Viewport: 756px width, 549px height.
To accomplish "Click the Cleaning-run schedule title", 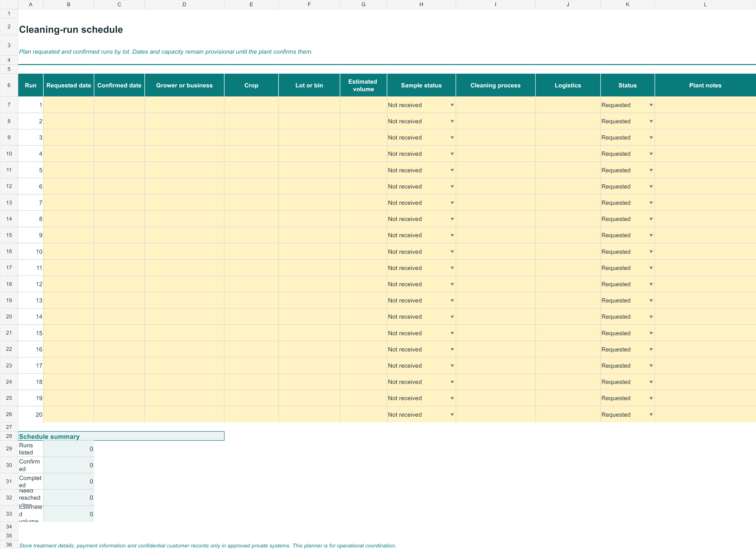I will [71, 30].
